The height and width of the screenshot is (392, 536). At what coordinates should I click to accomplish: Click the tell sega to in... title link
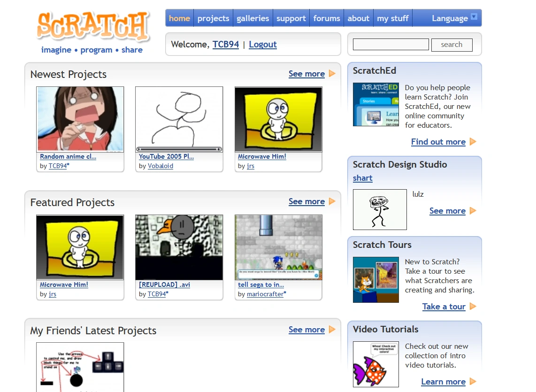coord(261,284)
